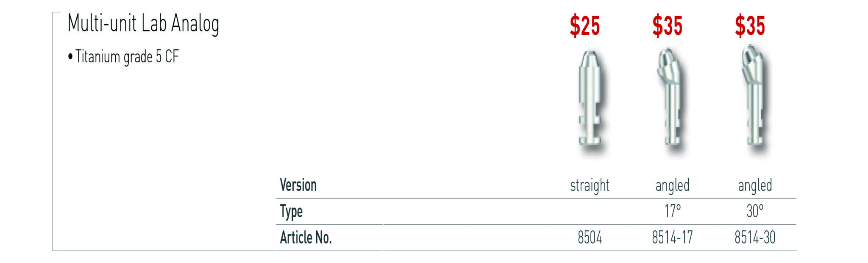868x263 pixels.
Task: Click the Type row label
Action: pos(291,211)
